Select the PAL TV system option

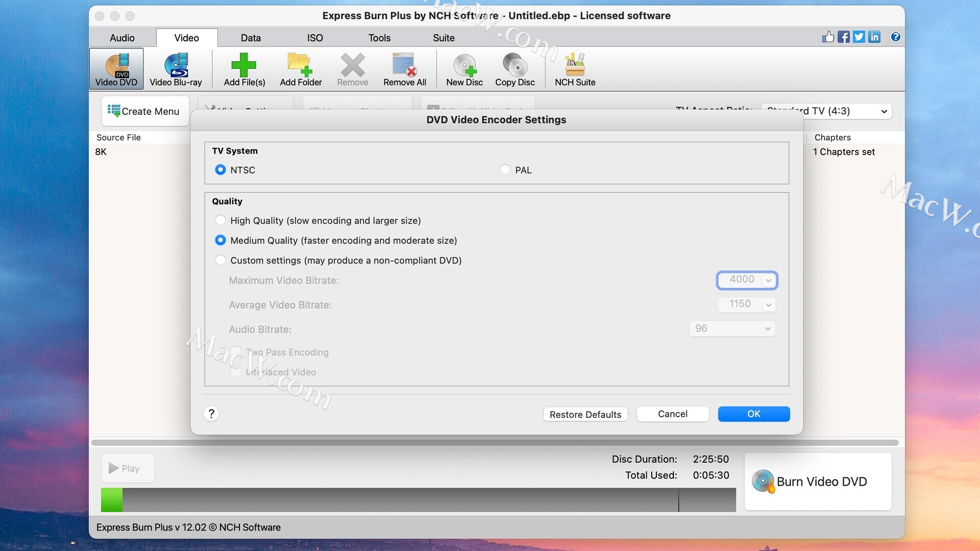coord(505,170)
